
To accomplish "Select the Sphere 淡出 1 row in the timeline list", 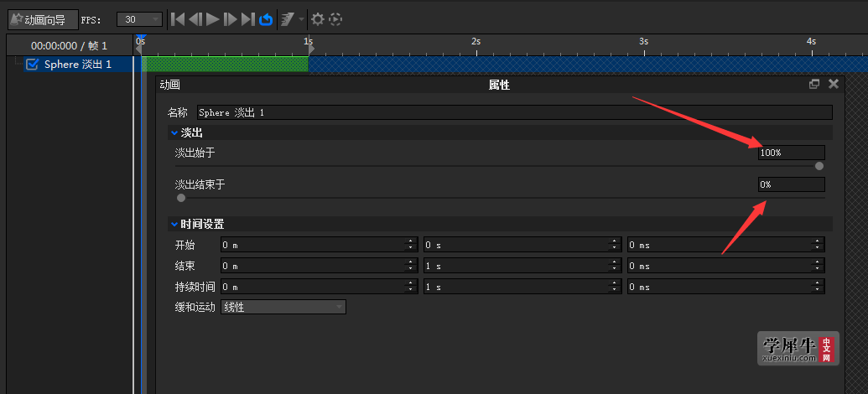I will 77,65.
